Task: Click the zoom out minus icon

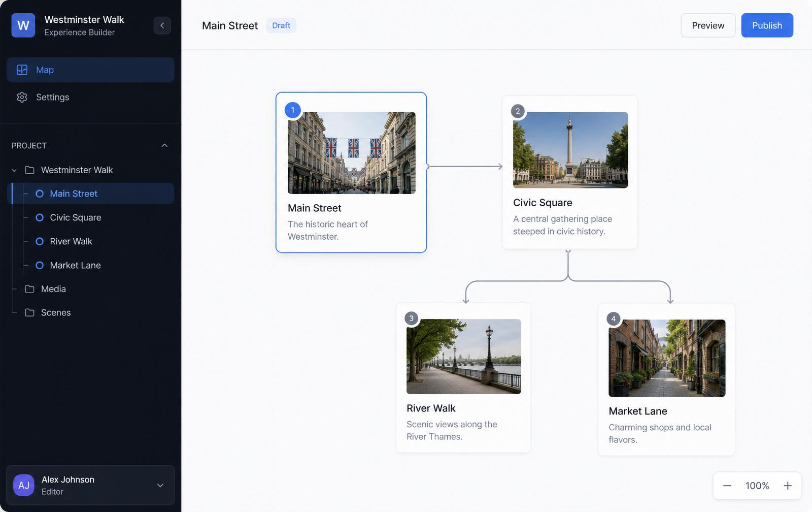Action: pyautogui.click(x=727, y=486)
